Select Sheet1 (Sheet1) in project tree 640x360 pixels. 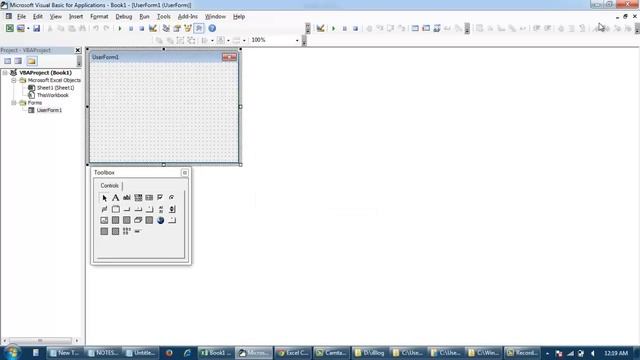[x=56, y=88]
